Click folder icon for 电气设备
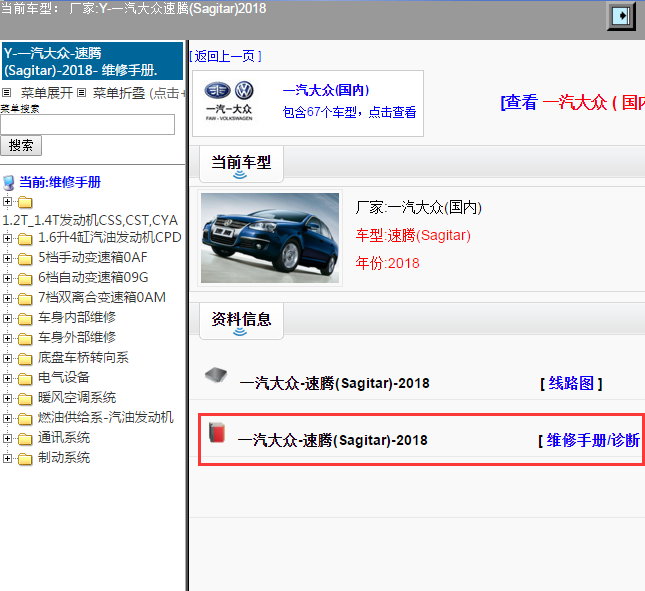This screenshot has height=591, width=645. pos(25,379)
